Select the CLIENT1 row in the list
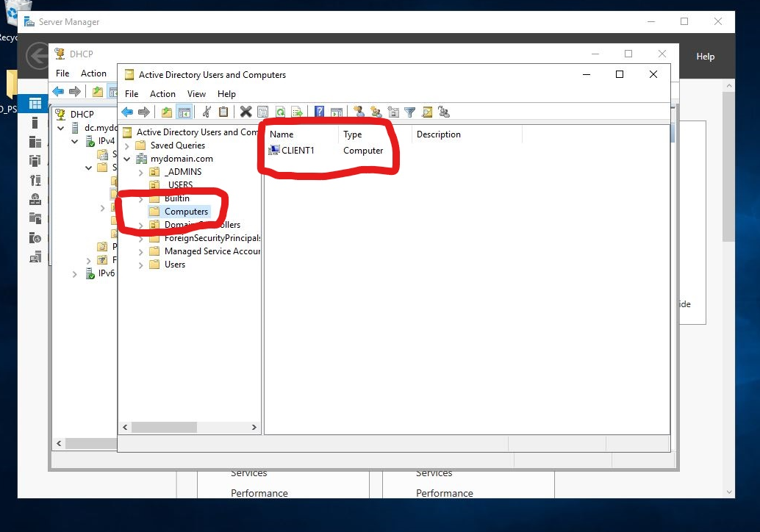The height and width of the screenshot is (532, 760). [326, 151]
